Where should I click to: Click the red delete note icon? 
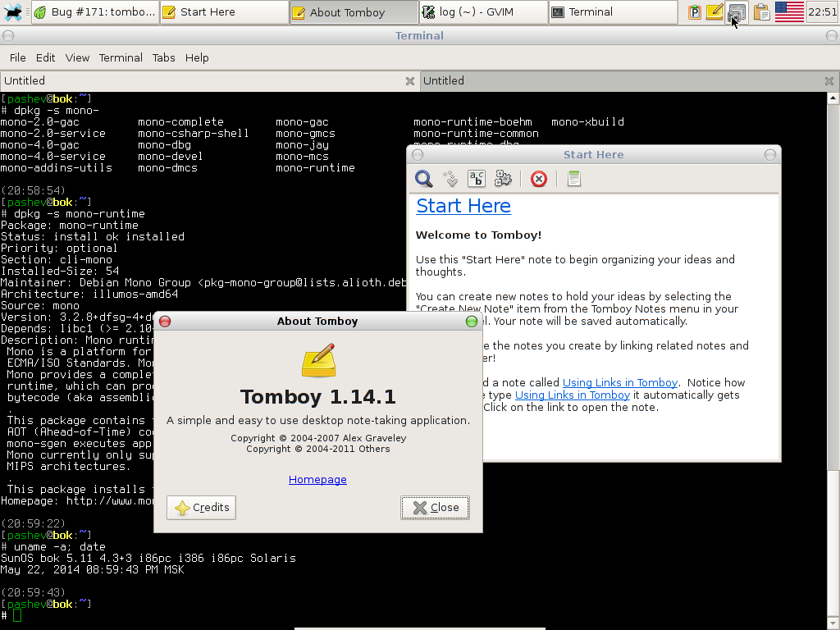538,178
